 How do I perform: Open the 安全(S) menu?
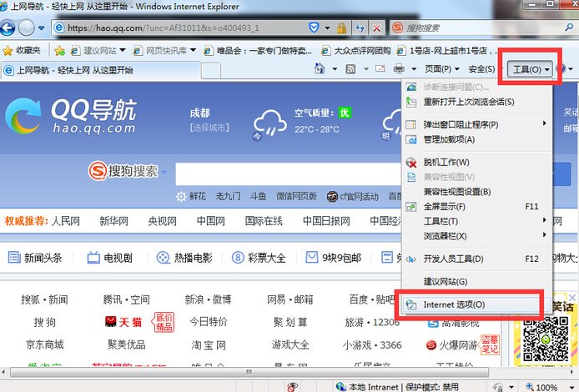pyautogui.click(x=481, y=69)
